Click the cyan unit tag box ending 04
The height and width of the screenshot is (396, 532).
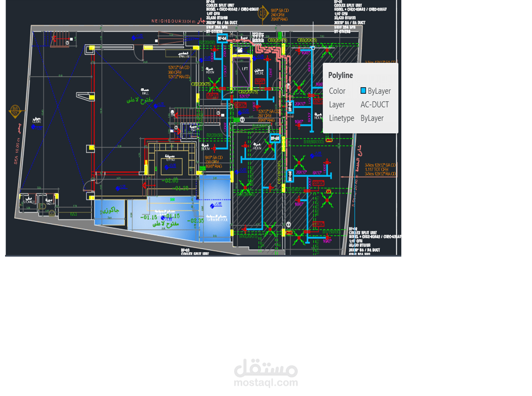tap(222, 38)
